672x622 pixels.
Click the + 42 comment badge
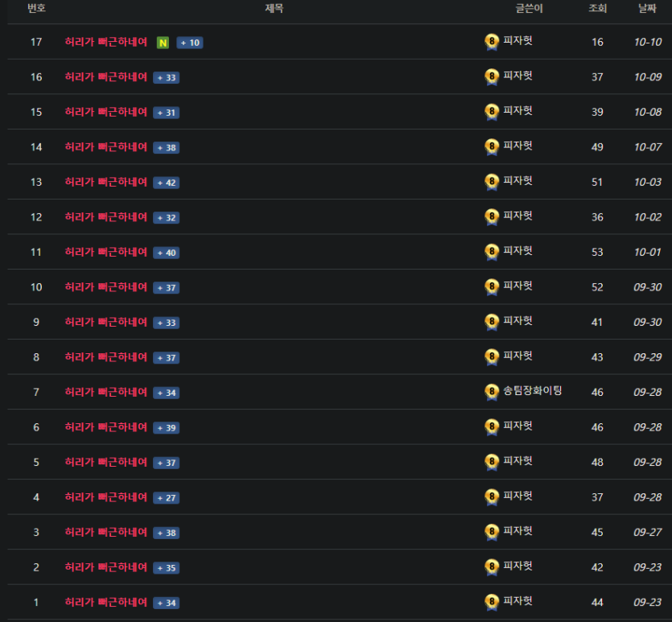(167, 183)
